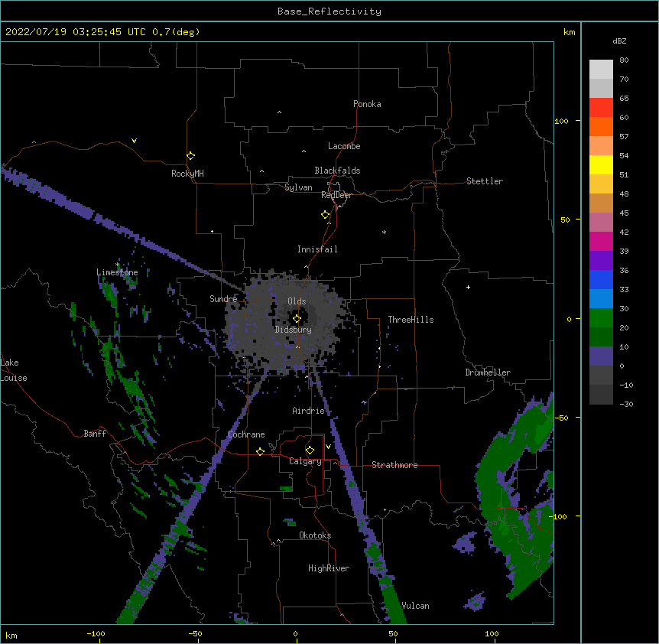Click the Base_Reflectivity title text

[329, 11]
